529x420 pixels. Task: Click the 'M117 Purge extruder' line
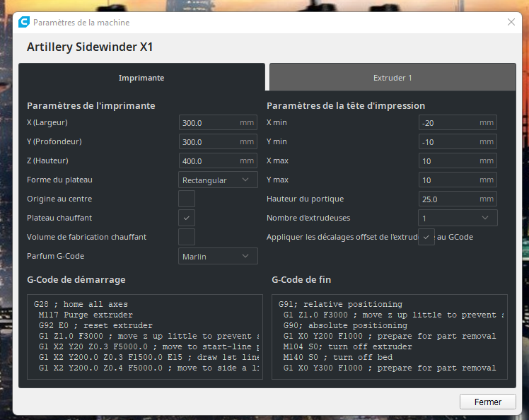86,315
